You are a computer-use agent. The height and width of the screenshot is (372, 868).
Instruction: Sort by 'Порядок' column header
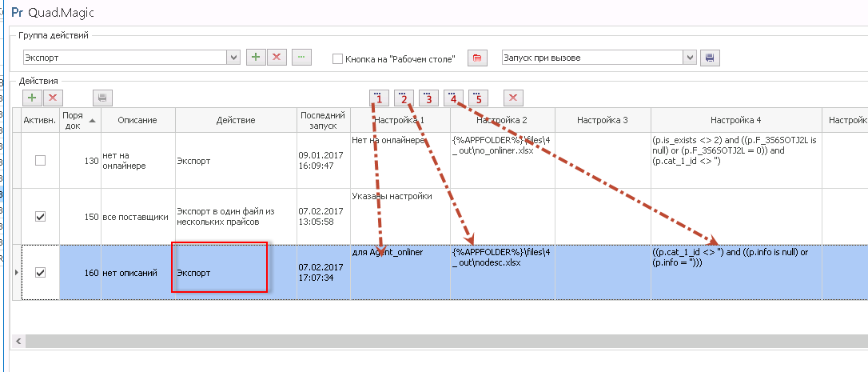[80, 120]
